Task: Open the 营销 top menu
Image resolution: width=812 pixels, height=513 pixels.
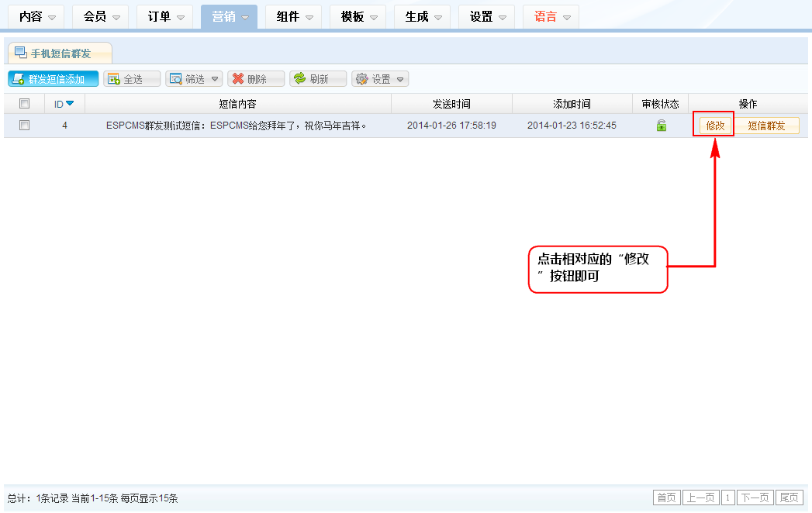Action: tap(229, 16)
